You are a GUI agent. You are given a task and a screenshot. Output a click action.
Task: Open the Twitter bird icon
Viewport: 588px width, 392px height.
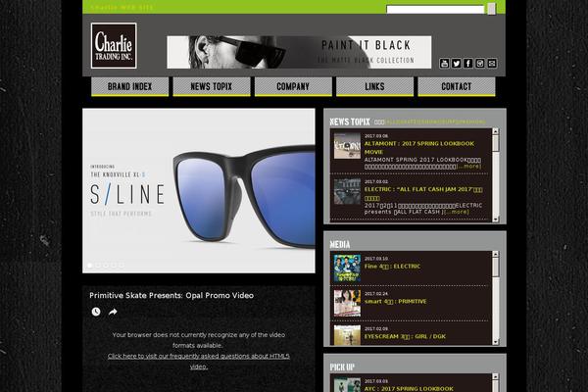(456, 63)
